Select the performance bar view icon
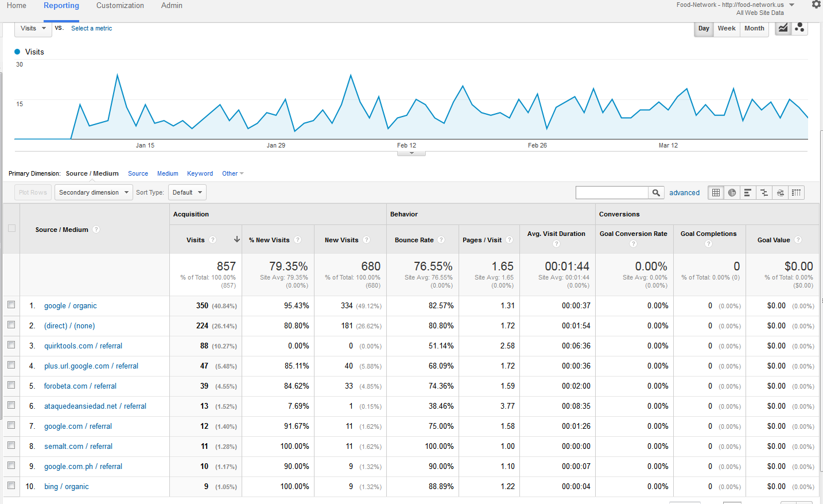823x504 pixels. click(x=748, y=193)
